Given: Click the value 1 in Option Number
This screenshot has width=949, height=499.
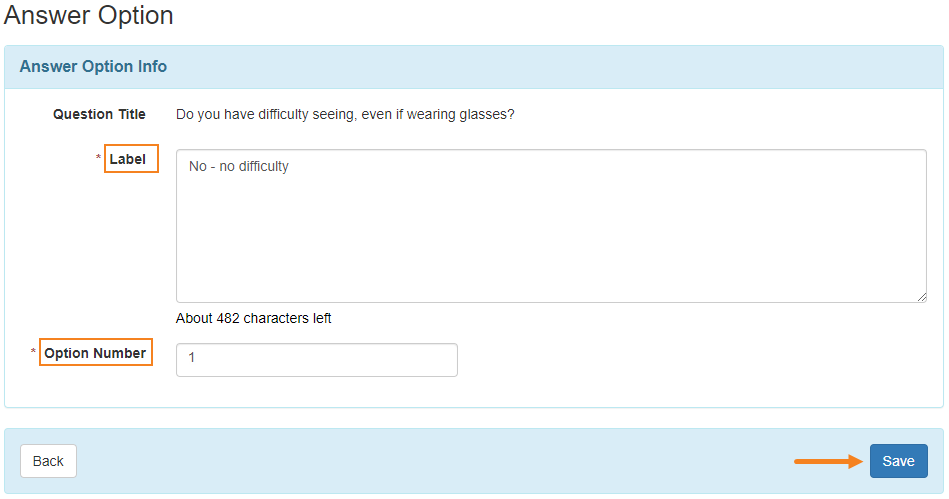Looking at the screenshot, I should click(x=192, y=357).
